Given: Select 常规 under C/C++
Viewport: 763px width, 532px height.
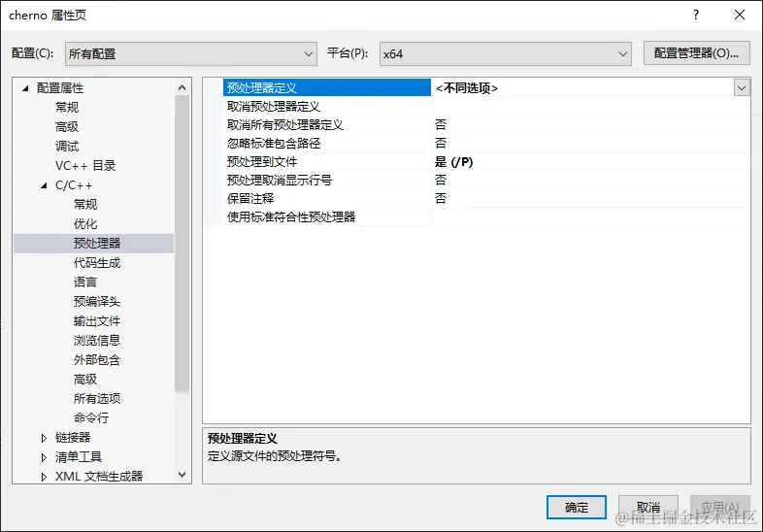Looking at the screenshot, I should 85,205.
